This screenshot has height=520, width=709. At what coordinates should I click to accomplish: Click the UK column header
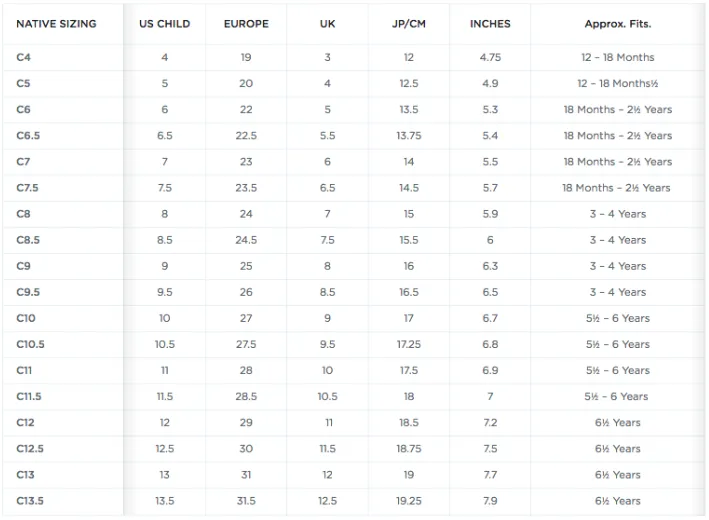click(x=327, y=24)
